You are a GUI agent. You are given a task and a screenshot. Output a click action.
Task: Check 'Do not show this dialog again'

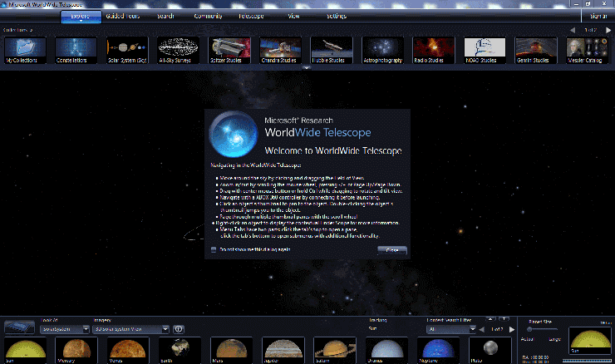214,249
